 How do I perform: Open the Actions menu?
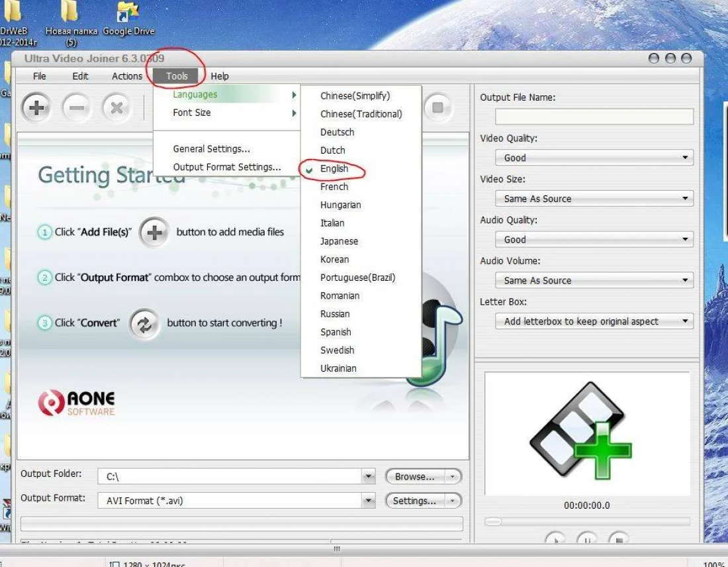(127, 76)
